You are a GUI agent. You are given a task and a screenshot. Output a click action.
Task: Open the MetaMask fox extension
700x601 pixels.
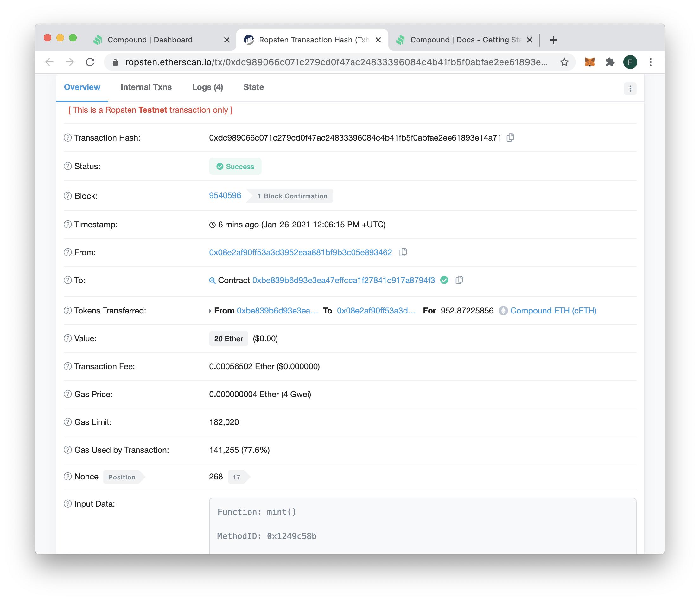point(589,62)
